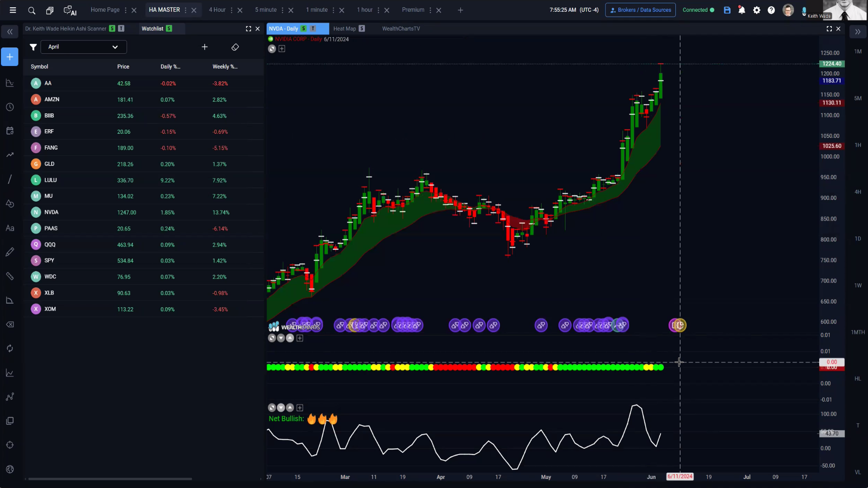
Task: Open Home Page tab options menu
Action: click(x=125, y=10)
